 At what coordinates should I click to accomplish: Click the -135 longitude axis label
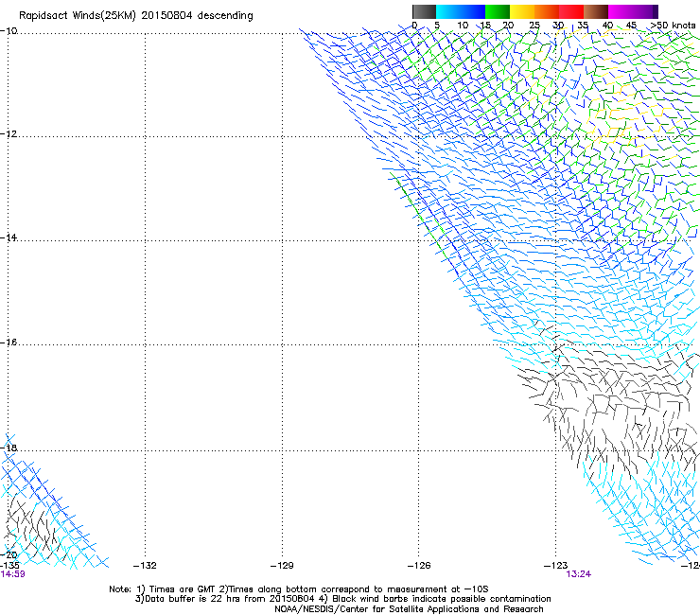click(9, 566)
